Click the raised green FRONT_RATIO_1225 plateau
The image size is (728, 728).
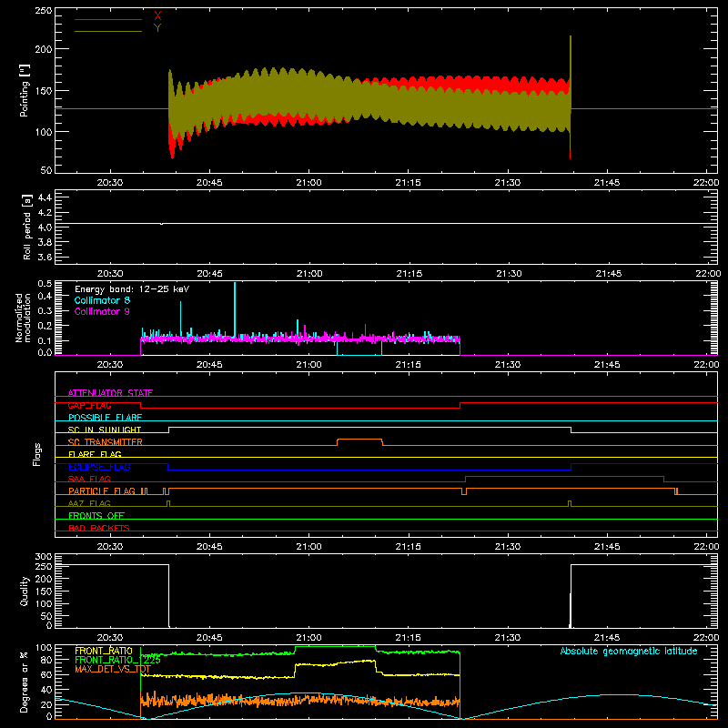coord(335,646)
